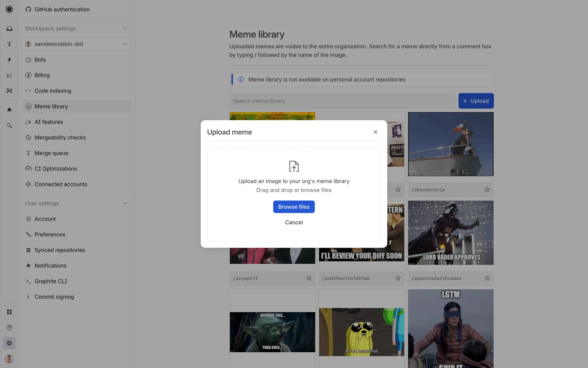Screen dimensions: 588x368
Task: Go to Mergeability checks settings
Action: click(60, 138)
